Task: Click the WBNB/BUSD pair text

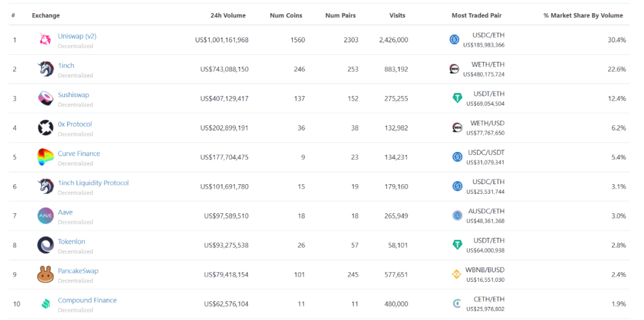Action: [x=485, y=270]
